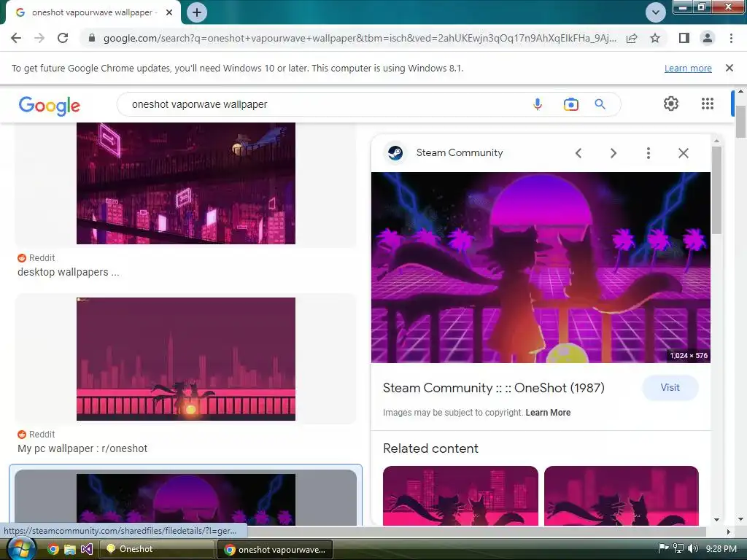The width and height of the screenshot is (747, 560).
Task: Open the neon city wallpaper thumbnail
Action: point(186,183)
